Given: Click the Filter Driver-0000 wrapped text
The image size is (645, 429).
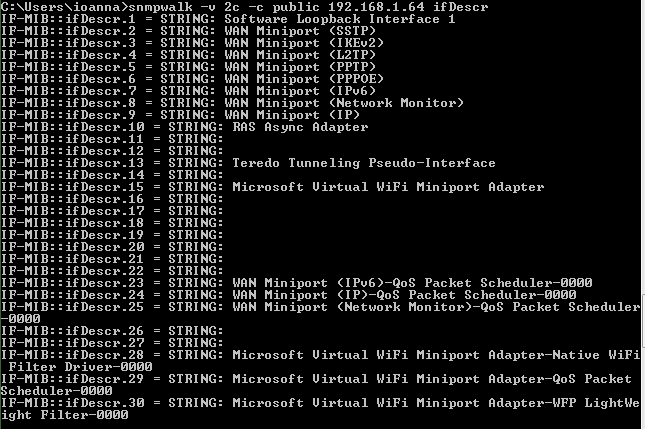Looking at the screenshot, I should tap(80, 366).
